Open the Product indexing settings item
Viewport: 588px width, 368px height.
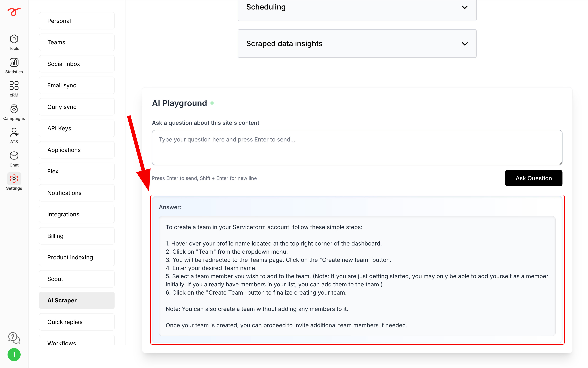point(77,257)
